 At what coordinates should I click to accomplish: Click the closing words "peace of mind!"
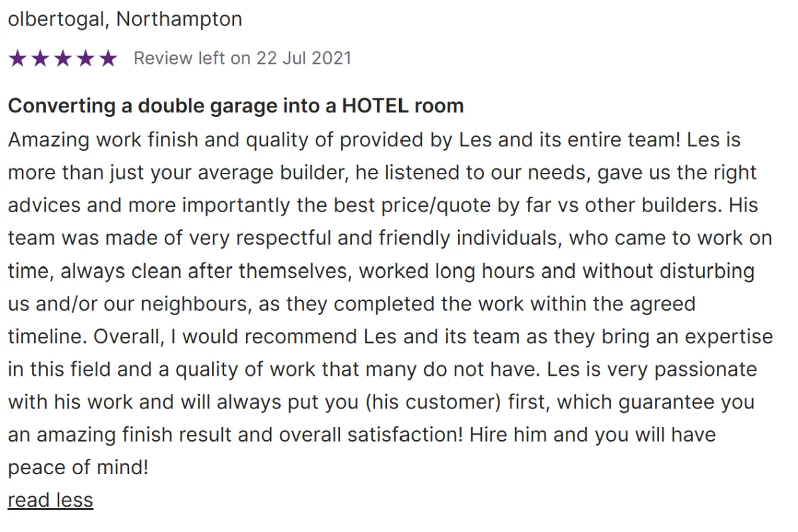tap(78, 467)
